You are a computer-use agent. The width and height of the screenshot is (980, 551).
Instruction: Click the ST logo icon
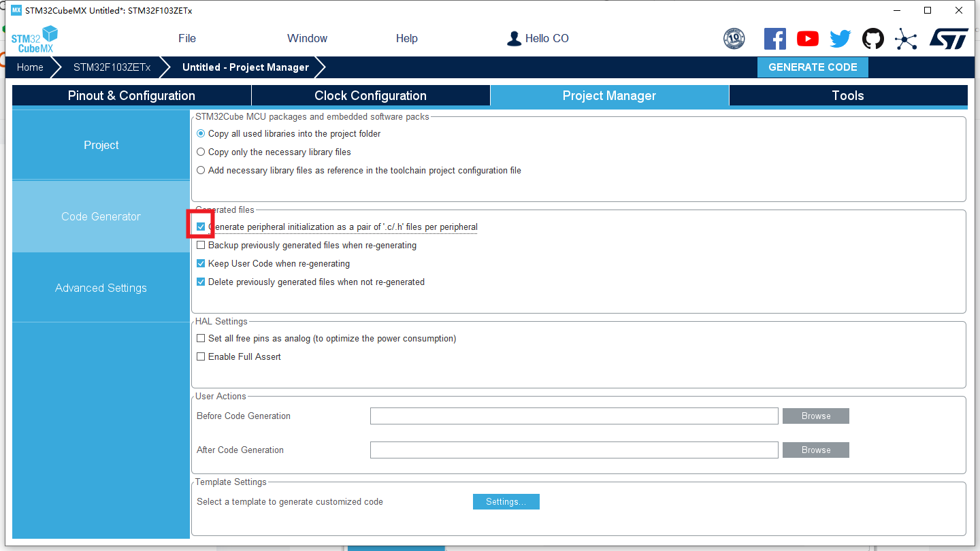coord(949,39)
